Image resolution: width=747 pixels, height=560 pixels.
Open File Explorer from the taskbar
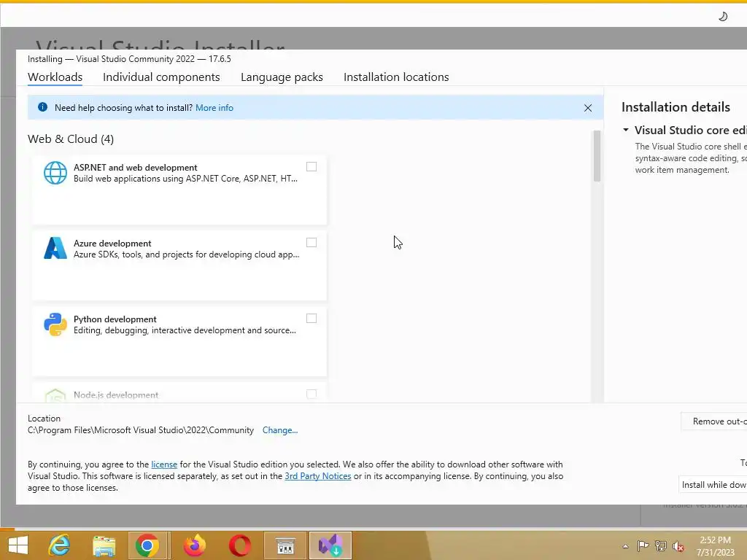[104, 545]
